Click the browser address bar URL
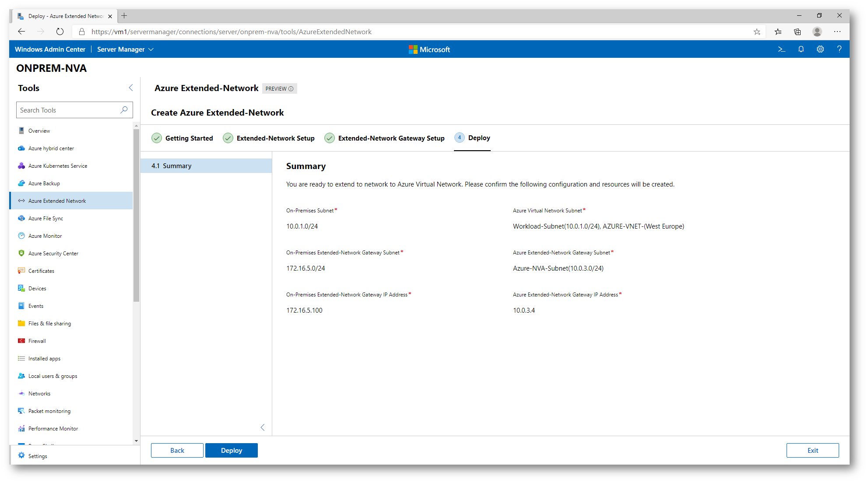The image size is (868, 483). pos(231,32)
